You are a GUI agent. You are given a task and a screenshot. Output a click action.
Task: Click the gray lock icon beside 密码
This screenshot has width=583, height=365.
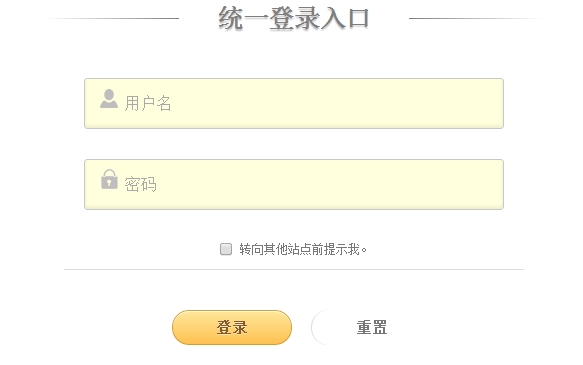click(x=109, y=180)
